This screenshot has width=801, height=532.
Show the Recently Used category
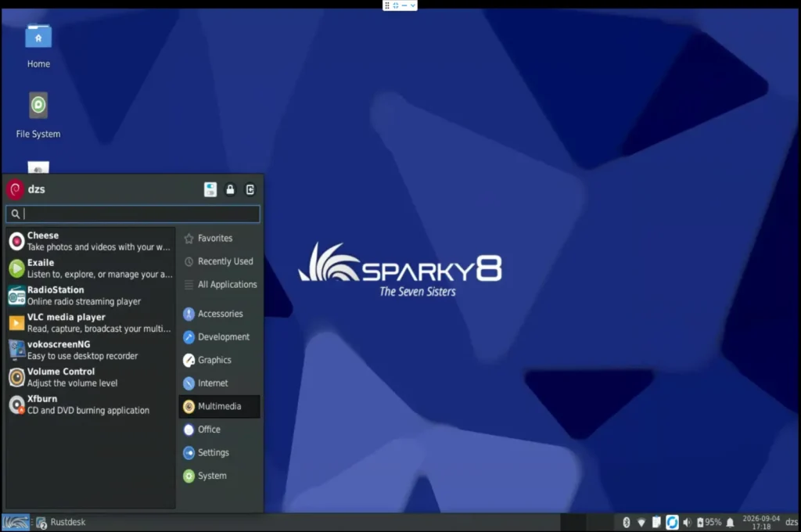[x=219, y=261]
